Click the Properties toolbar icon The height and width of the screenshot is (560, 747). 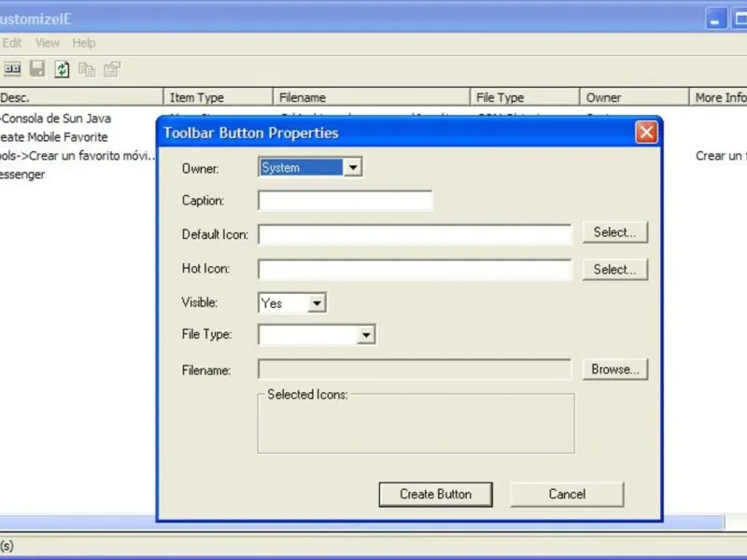tap(112, 69)
